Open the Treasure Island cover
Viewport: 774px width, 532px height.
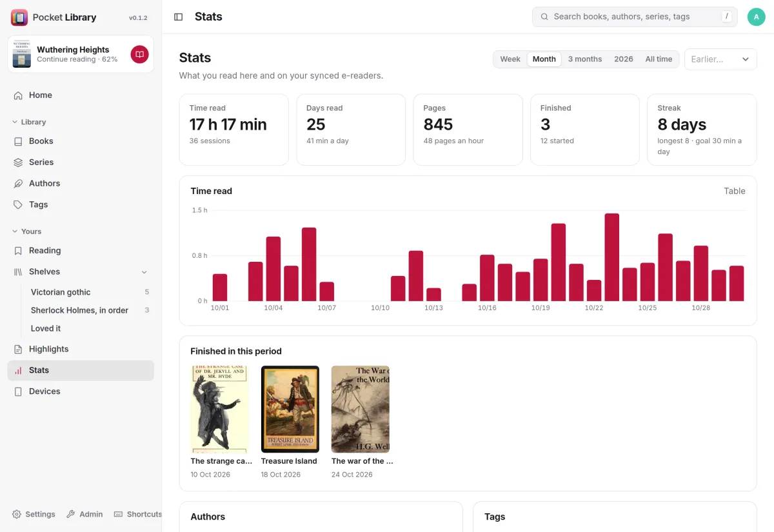[x=290, y=409]
